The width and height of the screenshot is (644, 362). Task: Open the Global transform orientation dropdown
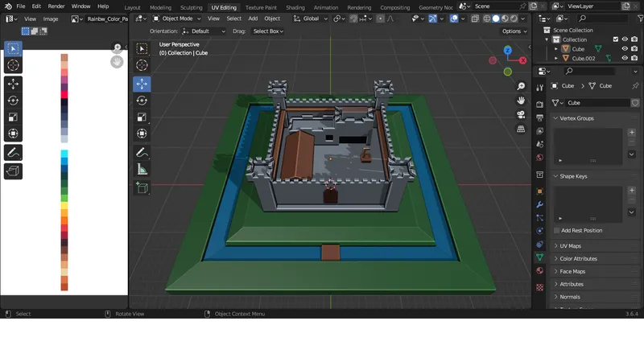coord(310,19)
